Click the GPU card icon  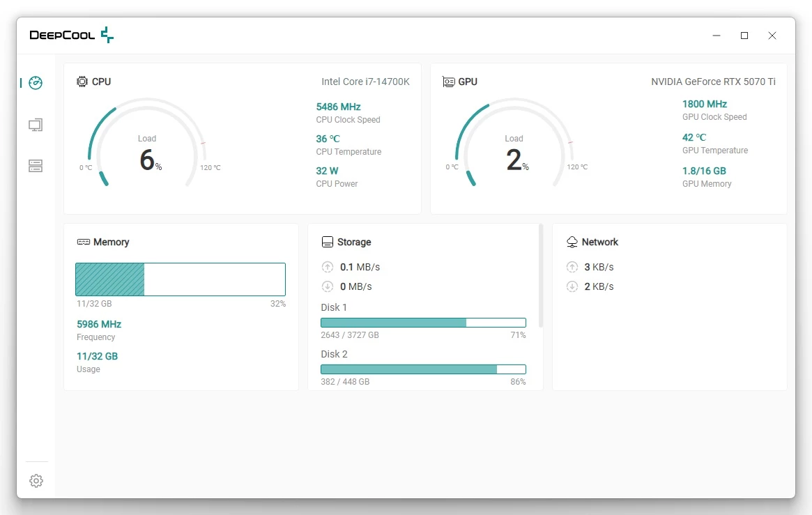[449, 82]
